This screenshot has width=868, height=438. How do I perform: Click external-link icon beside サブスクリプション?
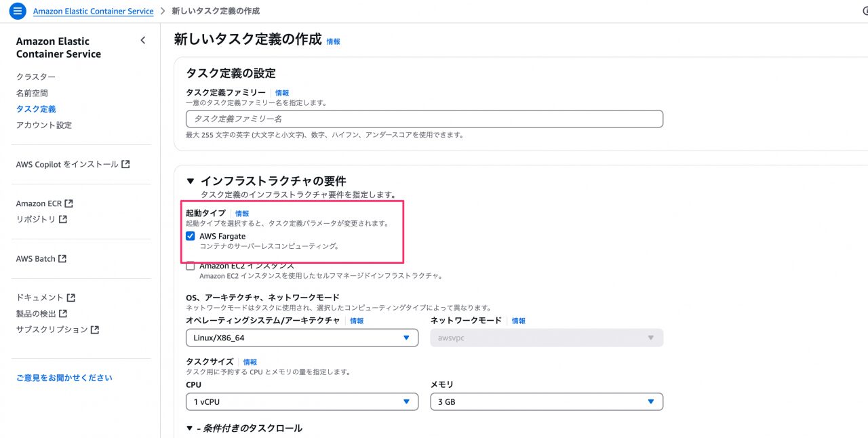95,330
